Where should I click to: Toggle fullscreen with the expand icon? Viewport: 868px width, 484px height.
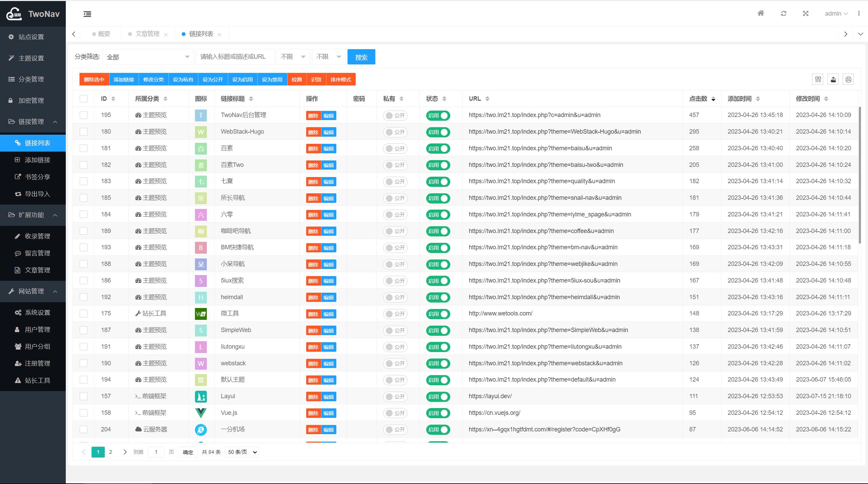[x=806, y=13]
